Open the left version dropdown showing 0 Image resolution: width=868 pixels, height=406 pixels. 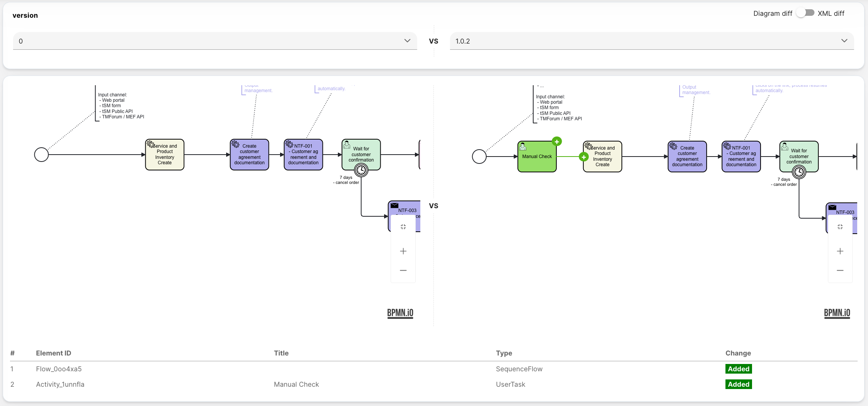click(x=215, y=41)
